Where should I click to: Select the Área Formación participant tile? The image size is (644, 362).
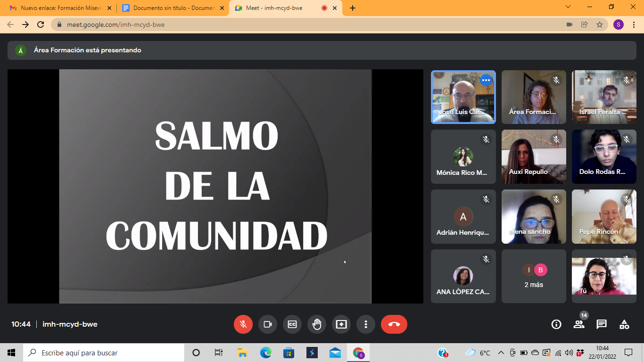click(x=534, y=97)
